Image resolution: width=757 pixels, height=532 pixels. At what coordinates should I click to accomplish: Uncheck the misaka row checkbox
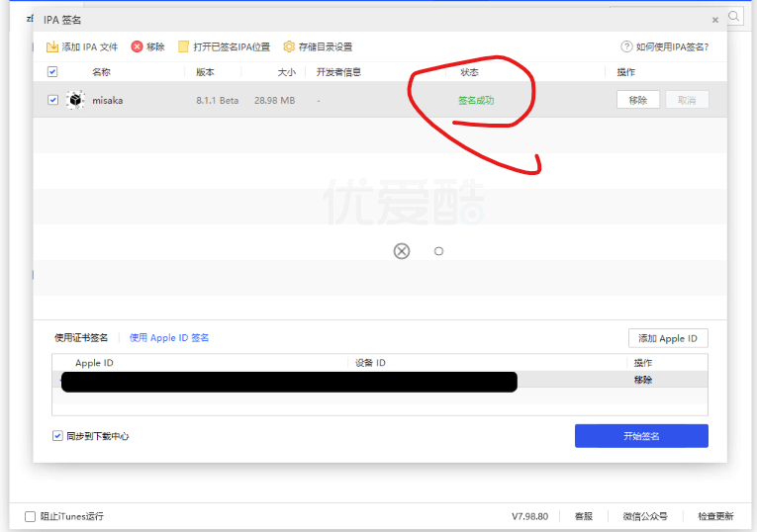53,100
